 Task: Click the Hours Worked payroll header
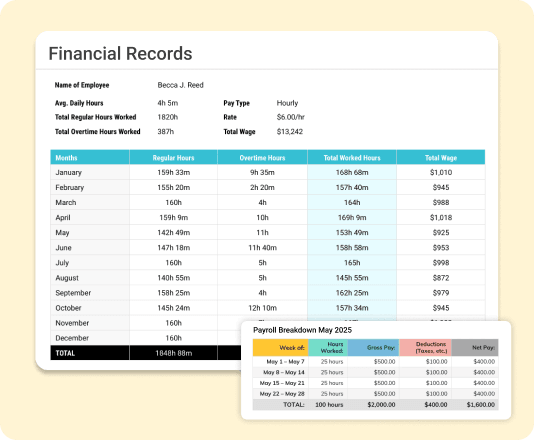click(x=328, y=348)
